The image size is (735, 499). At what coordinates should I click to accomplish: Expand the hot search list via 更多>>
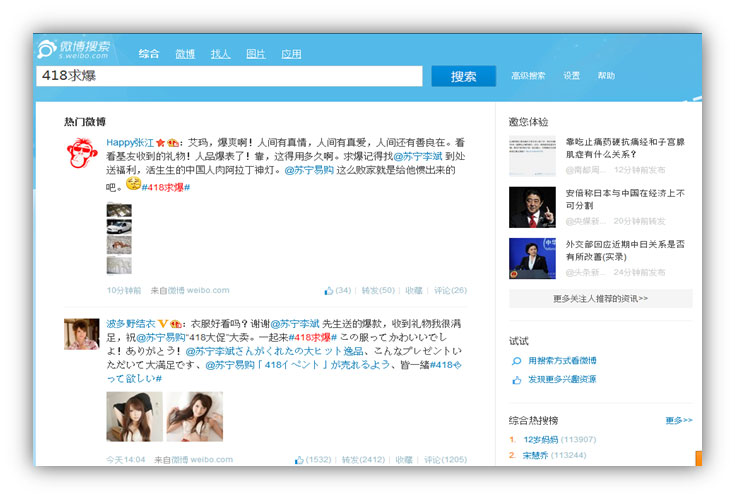678,420
